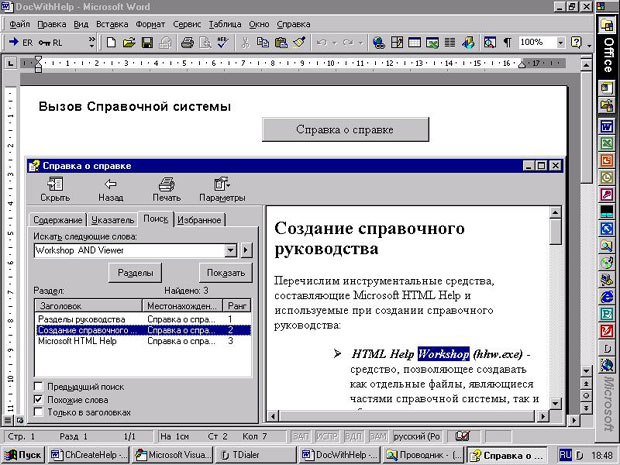Expand toolbar More Buttons chevron

tap(92, 42)
